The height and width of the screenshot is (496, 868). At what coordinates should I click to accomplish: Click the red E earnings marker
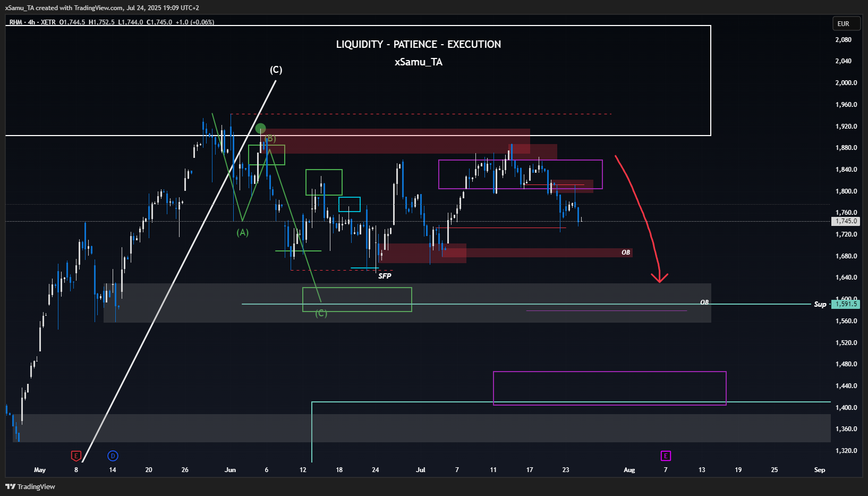(x=76, y=456)
